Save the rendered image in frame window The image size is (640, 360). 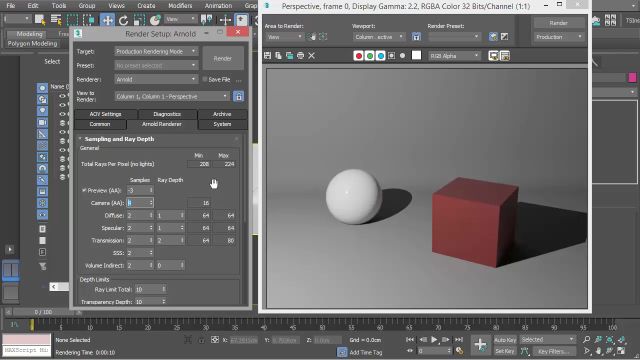pyautogui.click(x=267, y=56)
